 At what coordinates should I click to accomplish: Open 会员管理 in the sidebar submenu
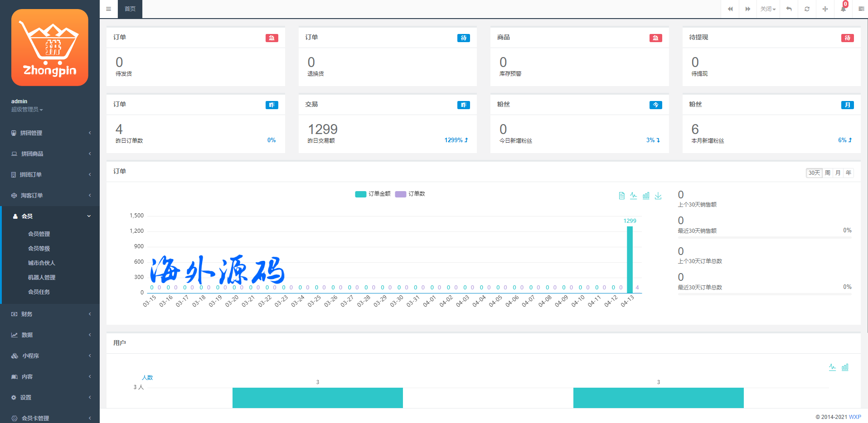point(39,234)
